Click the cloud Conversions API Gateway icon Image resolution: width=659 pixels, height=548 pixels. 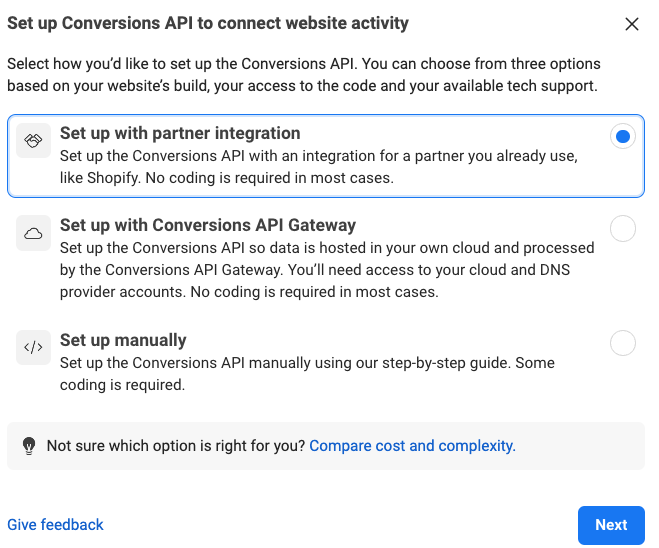pyautogui.click(x=34, y=234)
